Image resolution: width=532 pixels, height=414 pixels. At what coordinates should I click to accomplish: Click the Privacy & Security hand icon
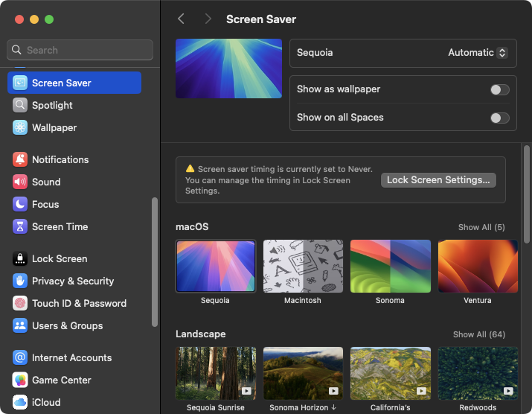click(x=20, y=281)
